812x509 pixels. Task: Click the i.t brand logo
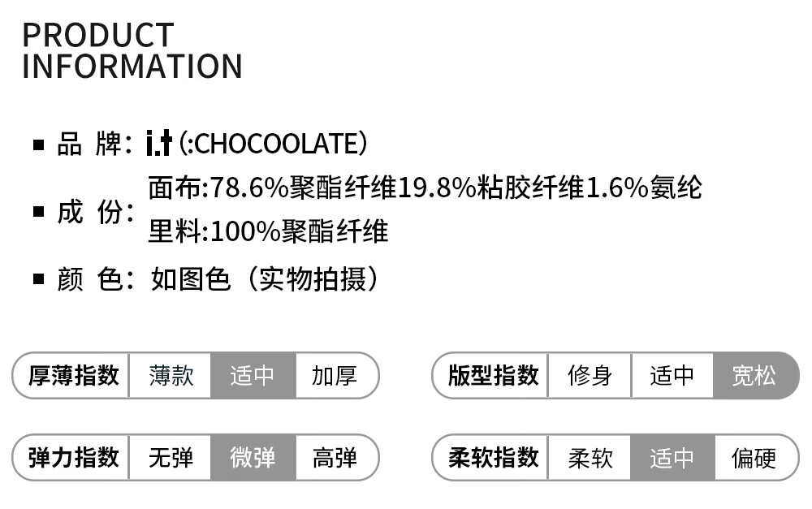click(159, 144)
